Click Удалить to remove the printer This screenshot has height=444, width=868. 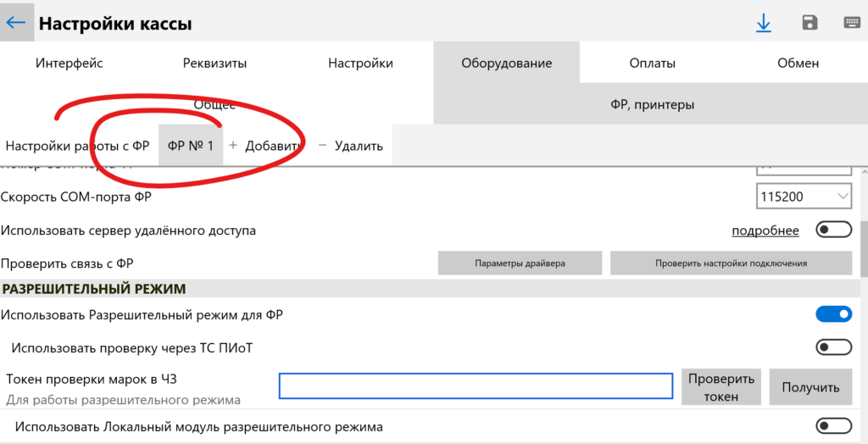click(x=350, y=146)
